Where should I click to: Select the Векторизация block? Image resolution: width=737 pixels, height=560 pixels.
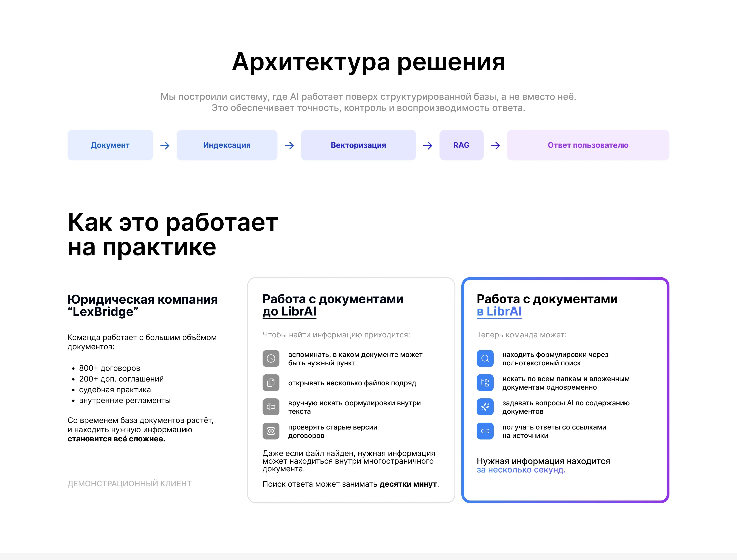tap(358, 145)
